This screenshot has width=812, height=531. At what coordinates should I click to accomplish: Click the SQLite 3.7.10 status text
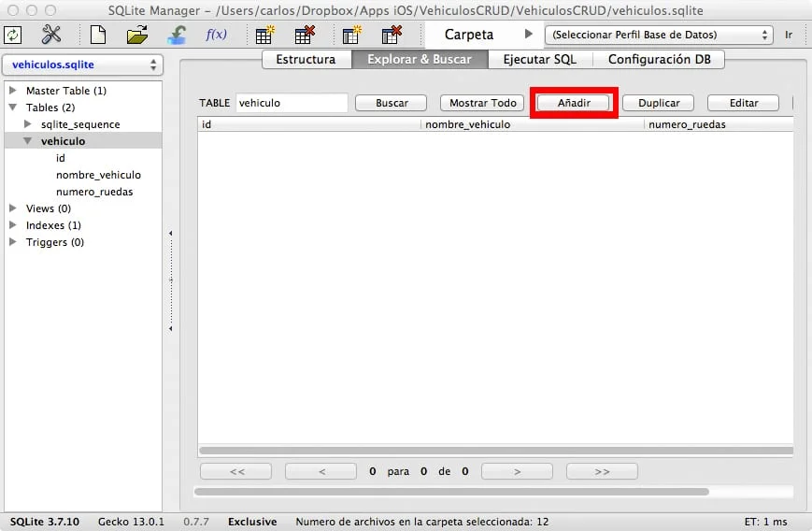pyautogui.click(x=45, y=522)
